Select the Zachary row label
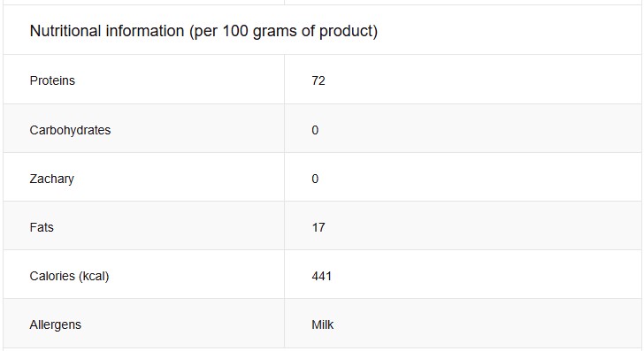Screen dimensions: 644x351 51,179
